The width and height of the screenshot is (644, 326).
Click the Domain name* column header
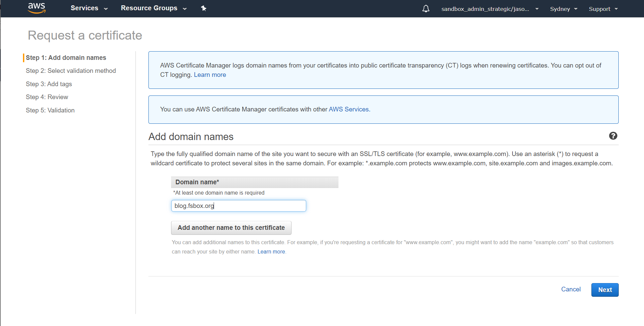[x=255, y=182]
